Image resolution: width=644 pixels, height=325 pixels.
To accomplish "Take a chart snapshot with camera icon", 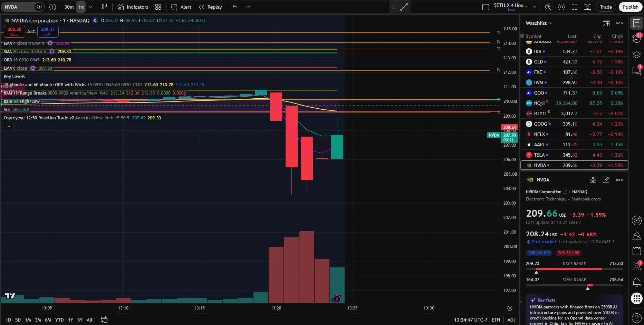I will [x=587, y=7].
